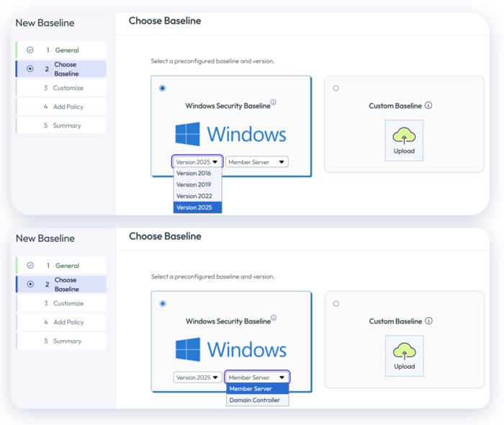Choose Version 2022 from version list
504x425 pixels.
pos(197,196)
